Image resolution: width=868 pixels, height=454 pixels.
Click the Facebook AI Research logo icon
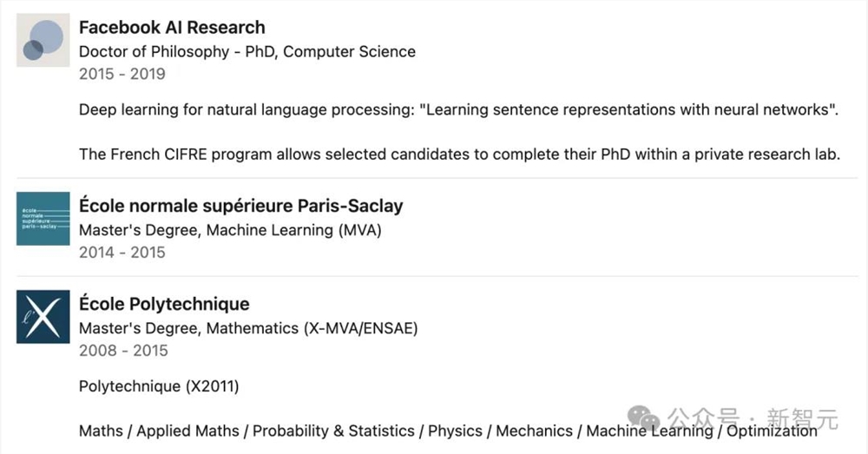pos(43,41)
